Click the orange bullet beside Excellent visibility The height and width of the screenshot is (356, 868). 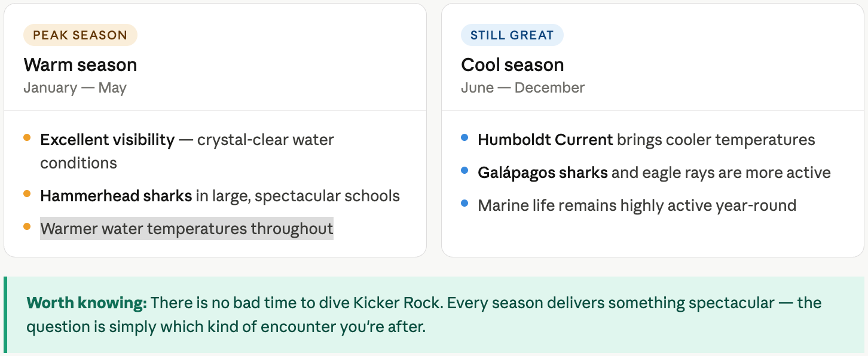27,138
